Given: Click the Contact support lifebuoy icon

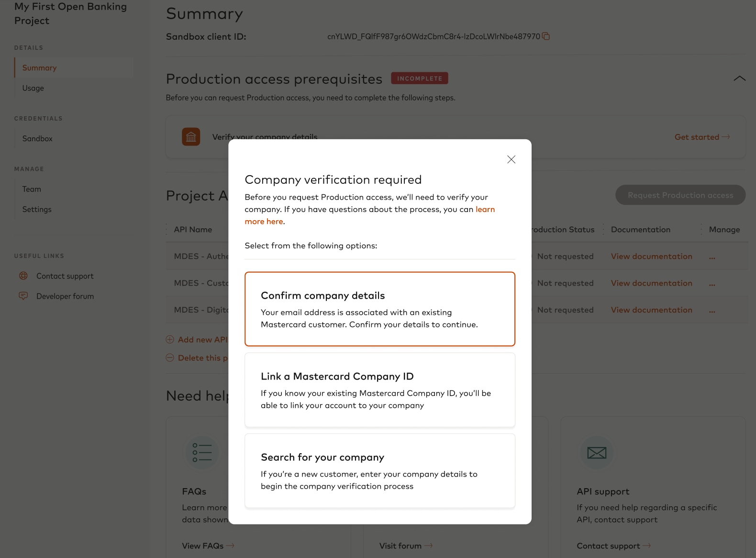Looking at the screenshot, I should pos(23,276).
